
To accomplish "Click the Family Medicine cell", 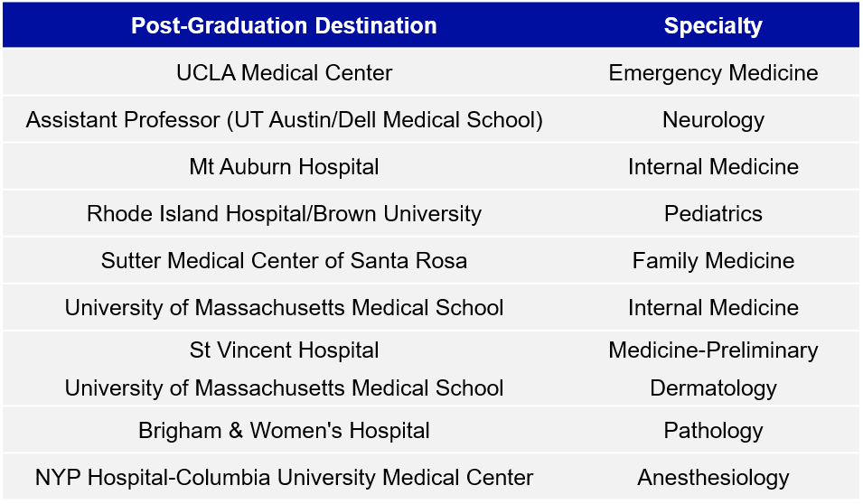I will pos(713,261).
